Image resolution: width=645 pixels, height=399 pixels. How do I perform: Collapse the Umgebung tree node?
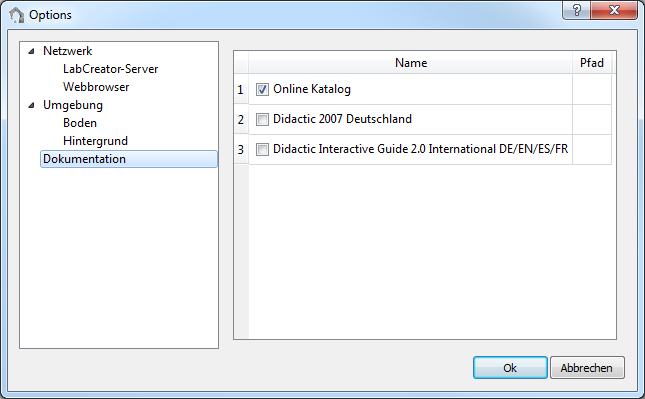click(x=31, y=106)
